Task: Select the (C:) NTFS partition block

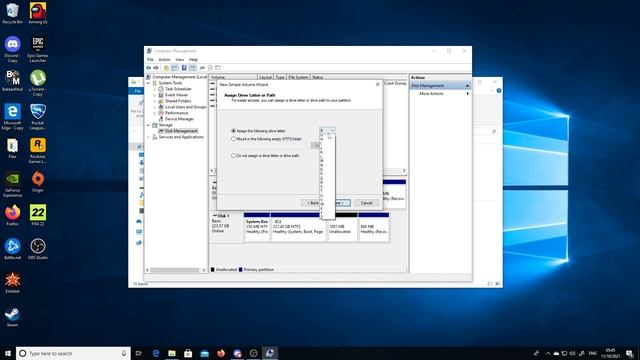Action: tap(298, 227)
